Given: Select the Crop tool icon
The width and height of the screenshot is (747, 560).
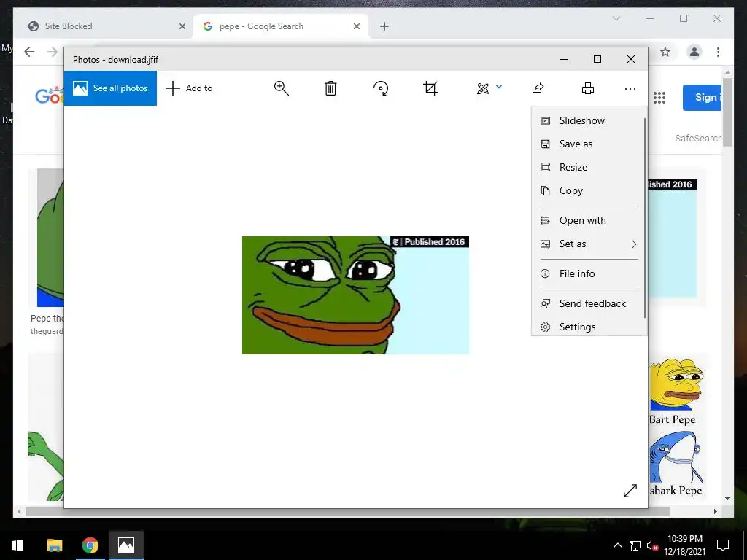Looking at the screenshot, I should click(430, 88).
